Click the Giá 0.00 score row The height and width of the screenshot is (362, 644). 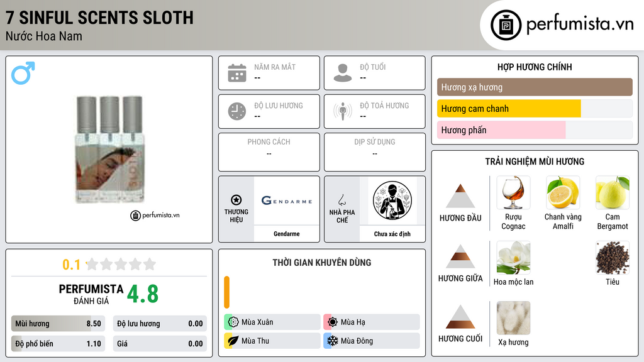[160, 344]
